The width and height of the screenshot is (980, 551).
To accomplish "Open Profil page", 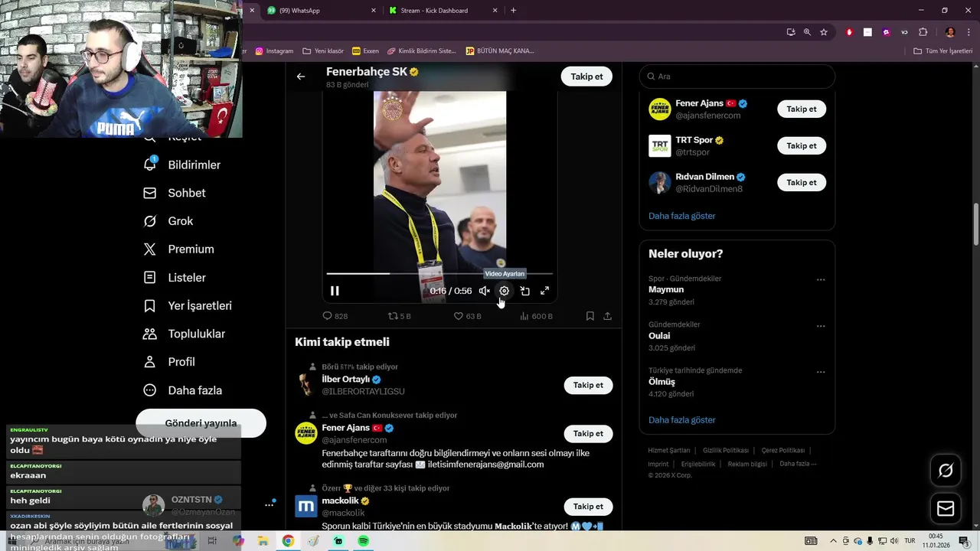I will (x=170, y=362).
